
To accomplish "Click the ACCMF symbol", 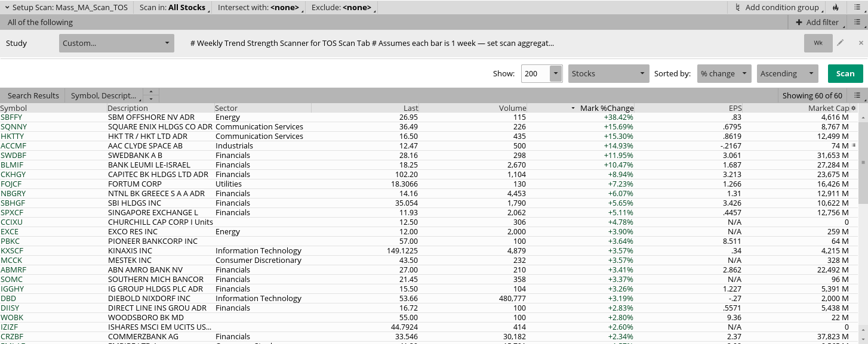I will (13, 145).
